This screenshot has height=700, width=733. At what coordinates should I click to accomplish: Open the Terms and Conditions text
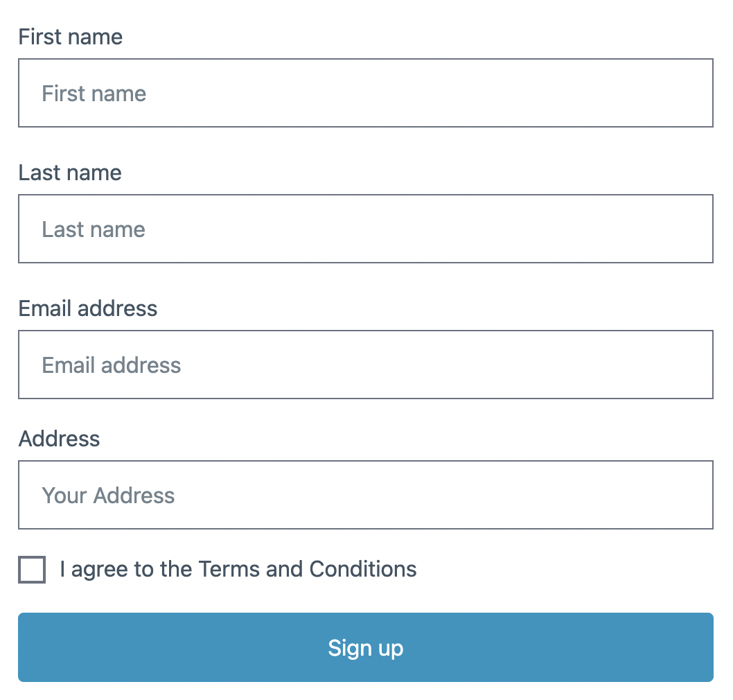308,569
